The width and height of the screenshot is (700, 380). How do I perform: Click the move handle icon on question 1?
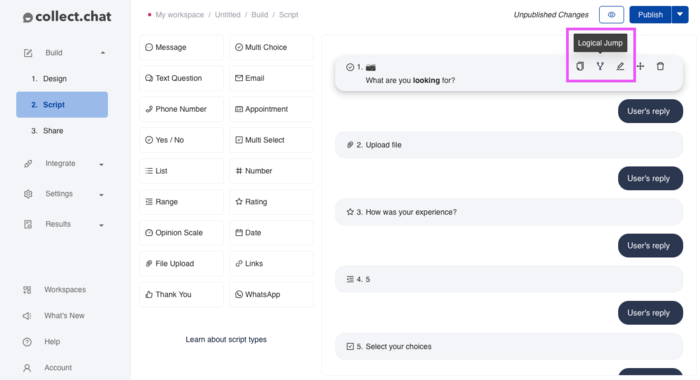(640, 67)
